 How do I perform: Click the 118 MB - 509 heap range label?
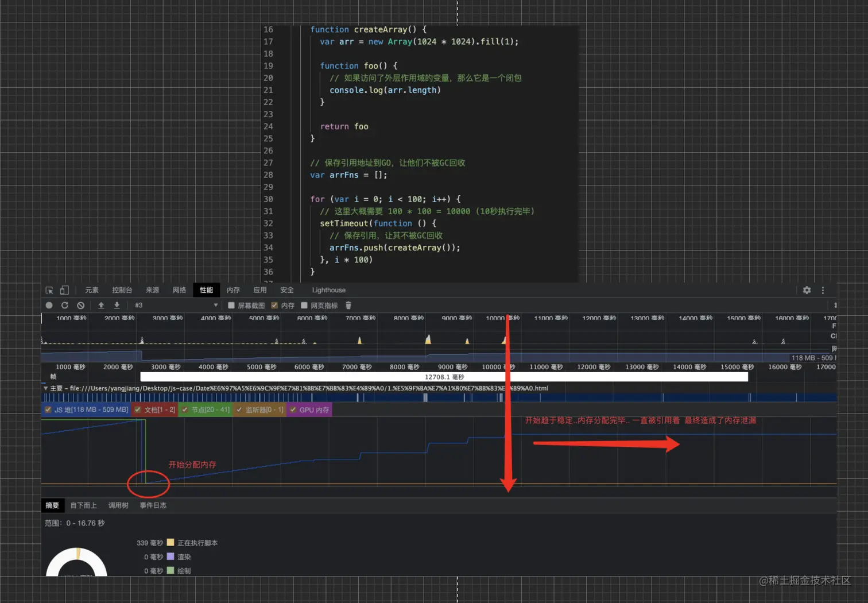click(x=813, y=358)
